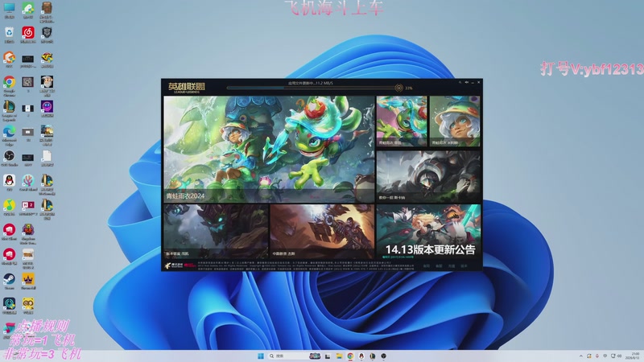Open the frog champion small thumbnail
This screenshot has width=644, height=362.
coord(402,121)
